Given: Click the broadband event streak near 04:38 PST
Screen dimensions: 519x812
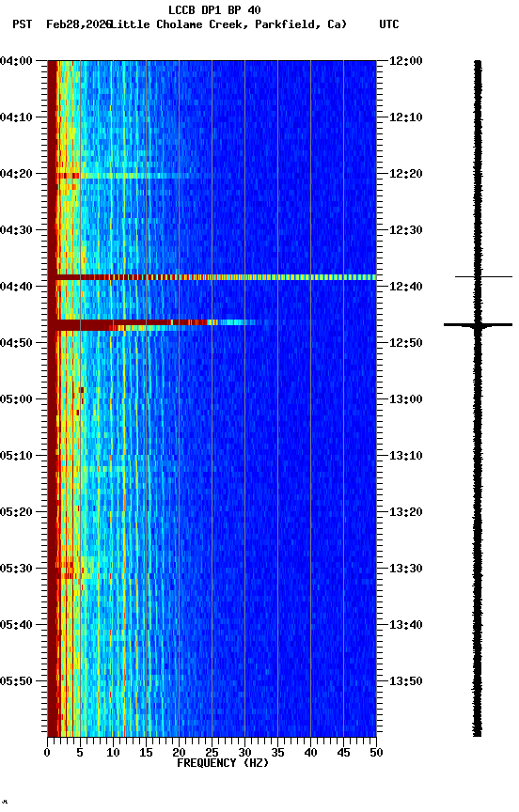Looking at the screenshot, I should pos(212,277).
